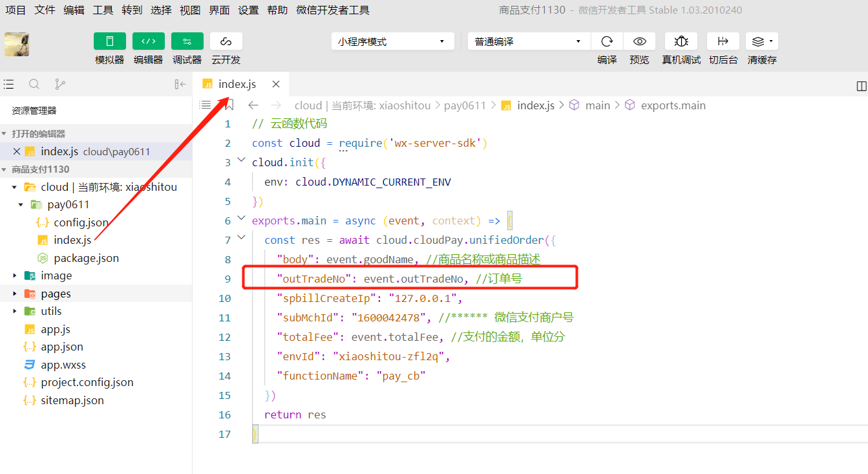Screen dimensions: 868x474
Task: Toggle the 调试器 debugger panel button
Action: 187,41
